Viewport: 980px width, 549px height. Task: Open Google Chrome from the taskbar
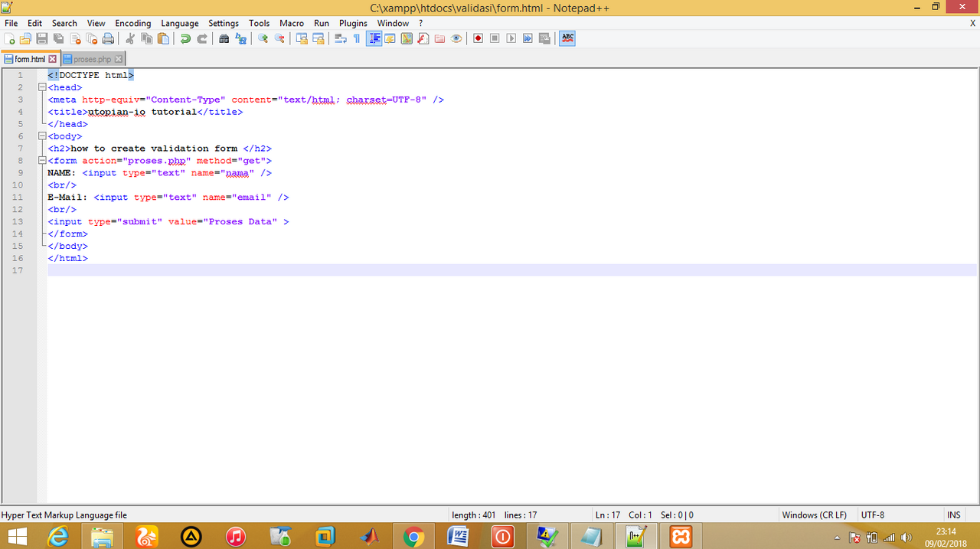pyautogui.click(x=414, y=536)
